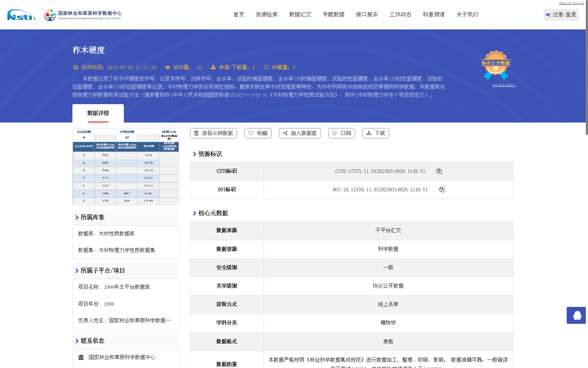The width and height of the screenshot is (588, 368).
Task: Click the institution icon beside 国家林业和草原科学数据中心
Action: click(81, 357)
